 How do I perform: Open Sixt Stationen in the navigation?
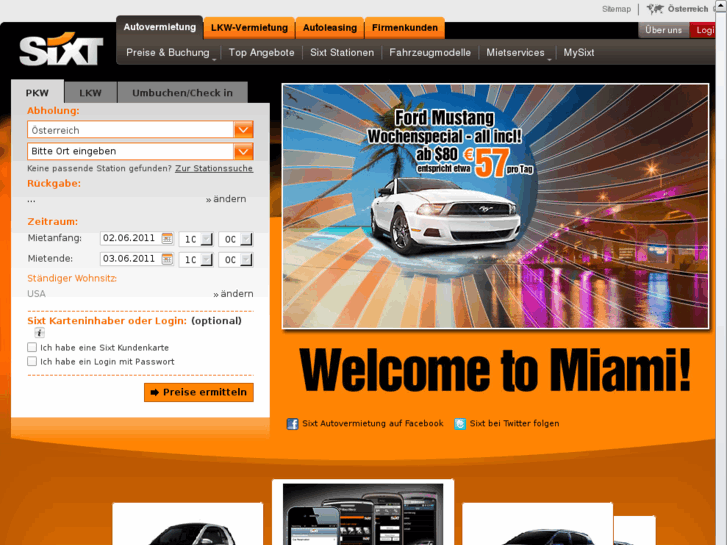[342, 53]
